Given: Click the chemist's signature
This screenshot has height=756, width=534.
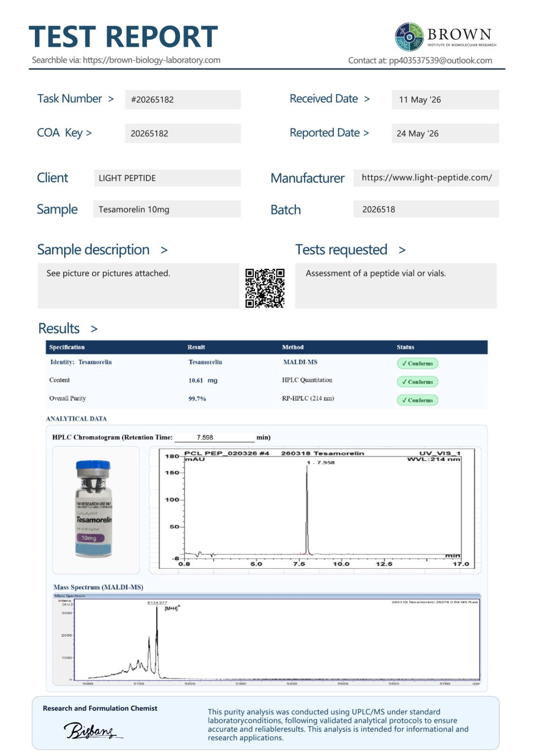Looking at the screenshot, I should click(x=93, y=730).
